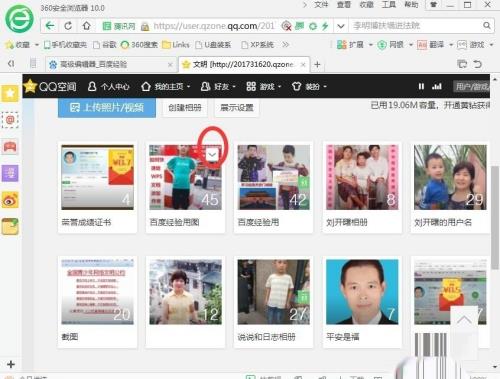The width and height of the screenshot is (500, 379).
Task: Go to browser home page icon
Action: 87,26
